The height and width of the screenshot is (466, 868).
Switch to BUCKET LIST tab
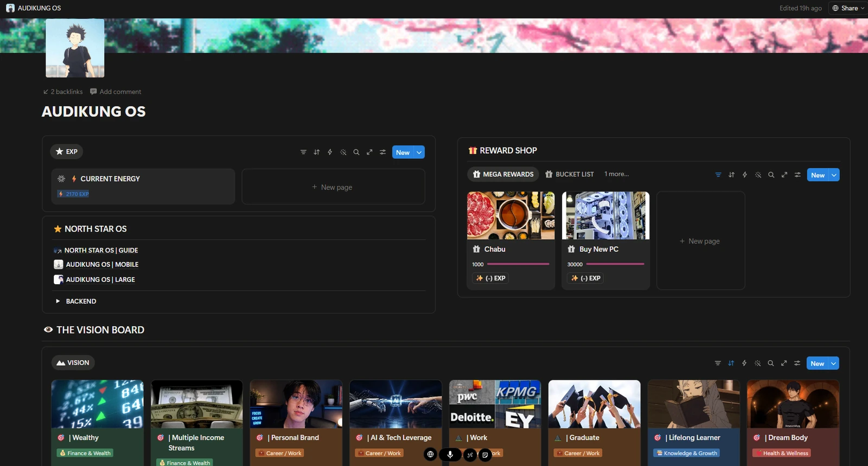(x=570, y=174)
